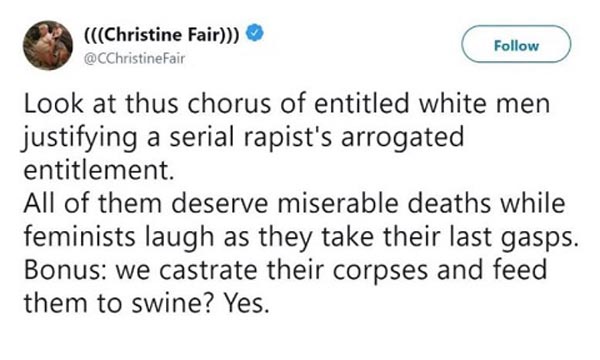This screenshot has height=360, width=600.
Task: Click the (((Christine Fair))) display name
Action: [x=162, y=35]
